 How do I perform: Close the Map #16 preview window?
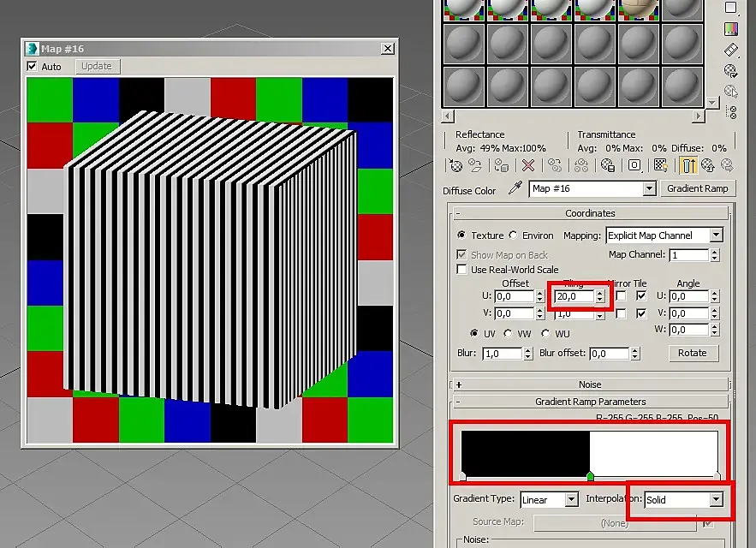388,48
